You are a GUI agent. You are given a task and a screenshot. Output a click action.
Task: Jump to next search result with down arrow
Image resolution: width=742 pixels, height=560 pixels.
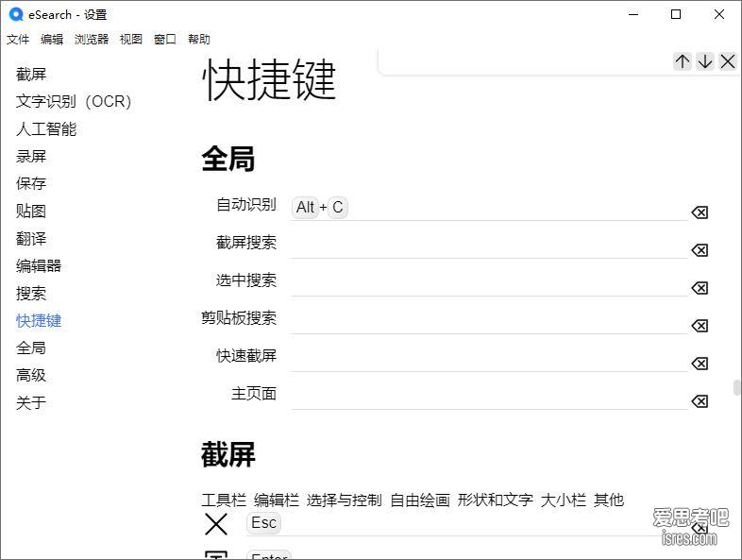[x=705, y=61]
